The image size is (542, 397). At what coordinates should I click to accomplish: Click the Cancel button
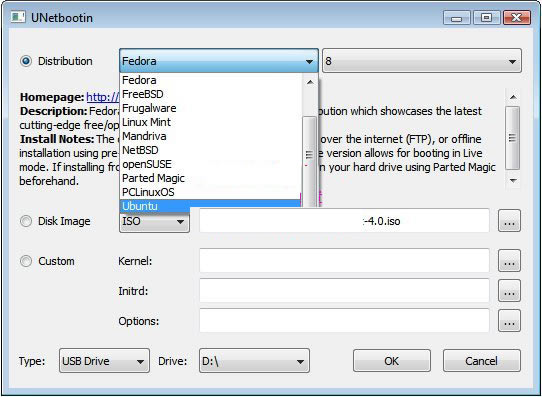[482, 361]
